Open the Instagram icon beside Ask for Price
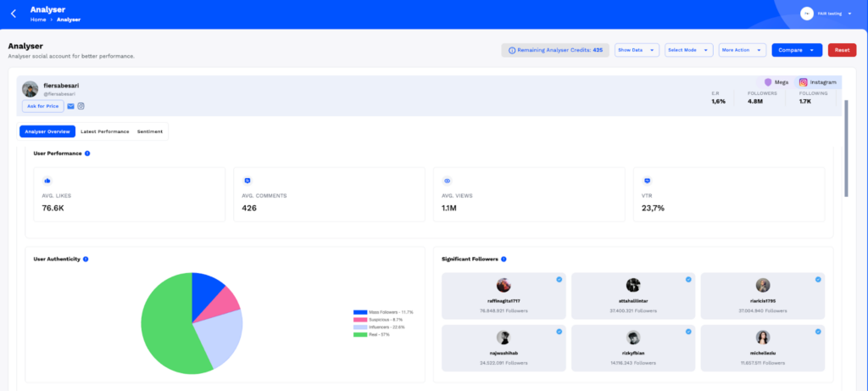The height and width of the screenshot is (391, 868). [81, 106]
